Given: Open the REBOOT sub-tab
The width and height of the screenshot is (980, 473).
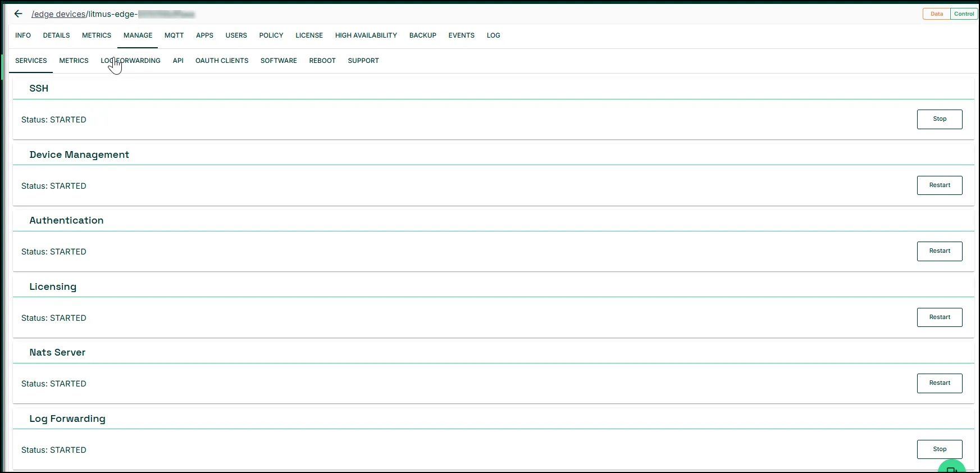Looking at the screenshot, I should click(322, 61).
